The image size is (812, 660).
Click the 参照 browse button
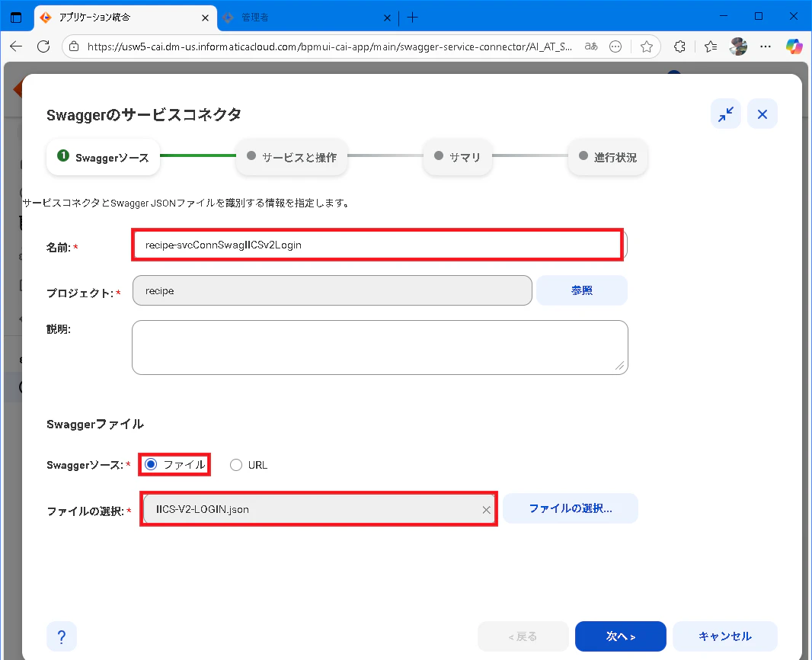[581, 290]
